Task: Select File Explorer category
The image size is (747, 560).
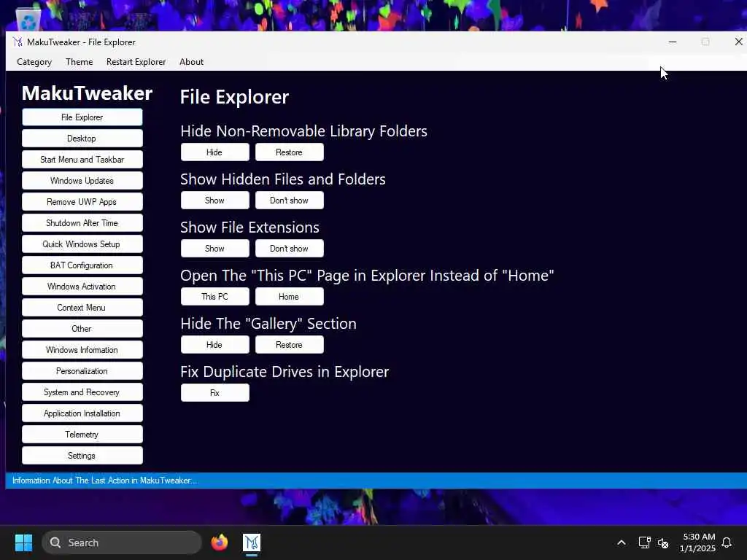Action: [82, 117]
